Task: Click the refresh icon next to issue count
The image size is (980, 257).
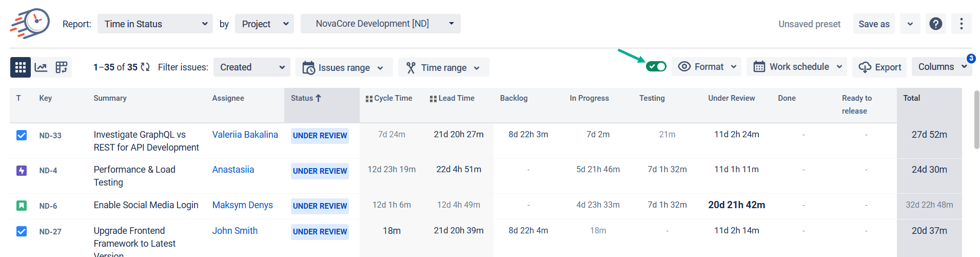Action: tap(145, 67)
